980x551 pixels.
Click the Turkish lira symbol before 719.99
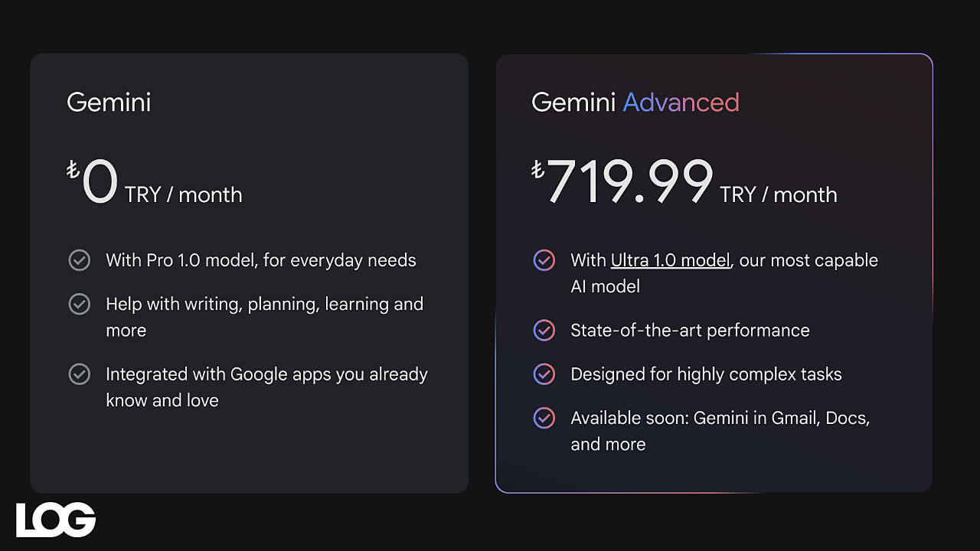point(537,170)
